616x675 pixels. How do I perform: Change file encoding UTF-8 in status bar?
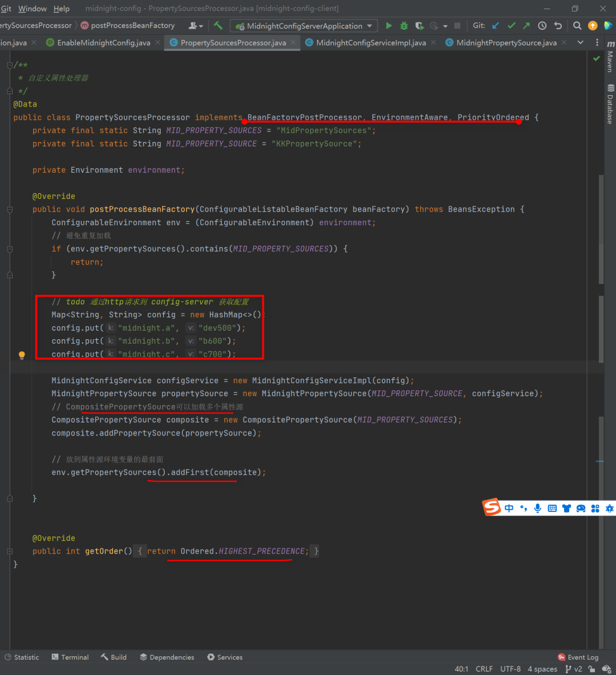510,669
